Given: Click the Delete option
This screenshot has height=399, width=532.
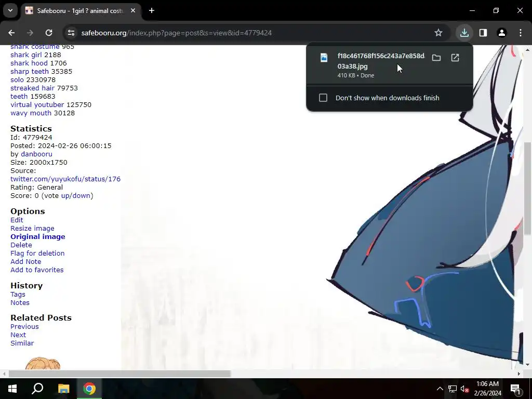Looking at the screenshot, I should click(21, 245).
